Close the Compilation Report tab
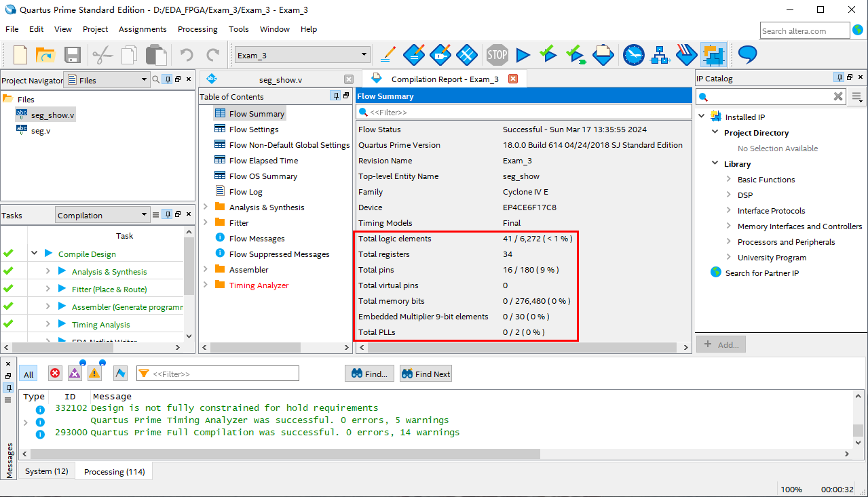The image size is (868, 497). pos(513,79)
